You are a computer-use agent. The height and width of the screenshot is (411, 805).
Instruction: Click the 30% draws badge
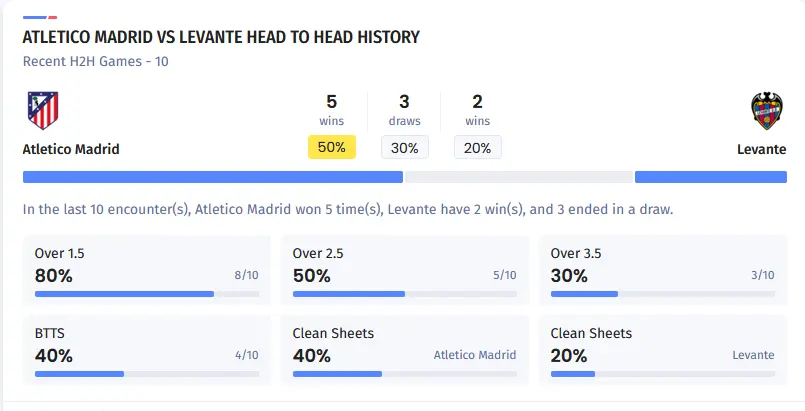[x=404, y=147]
